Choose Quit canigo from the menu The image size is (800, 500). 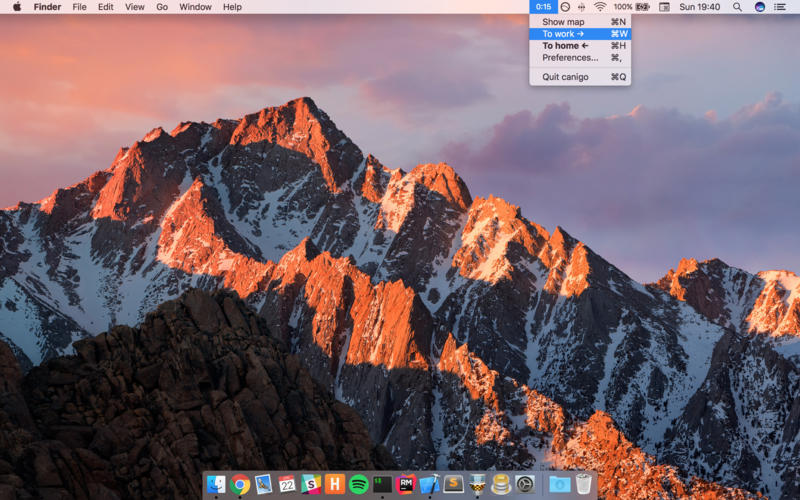(x=580, y=77)
